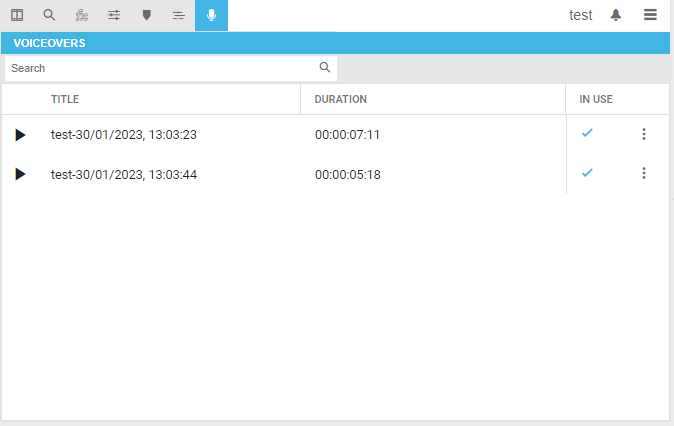Image resolution: width=674 pixels, height=426 pixels.
Task: Play the 13:03:44 voiceover
Action: point(20,174)
